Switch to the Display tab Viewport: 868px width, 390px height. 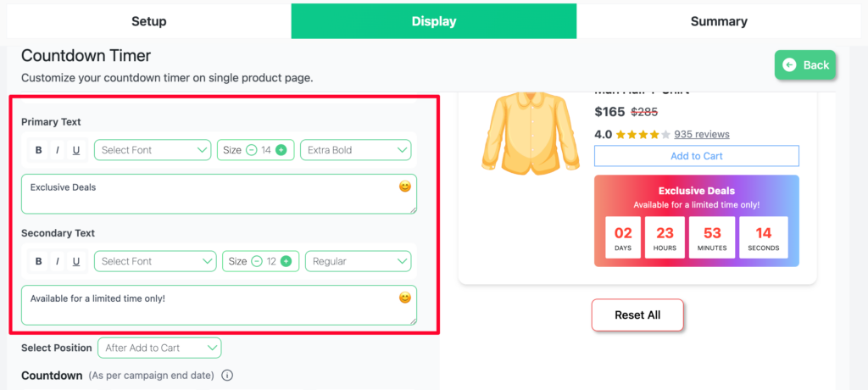pyautogui.click(x=434, y=21)
